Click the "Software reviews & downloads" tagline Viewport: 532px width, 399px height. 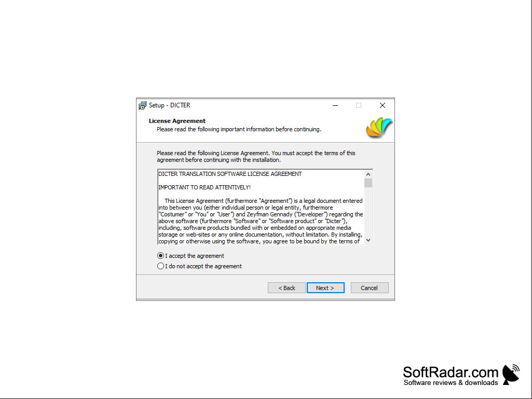pyautogui.click(x=451, y=383)
